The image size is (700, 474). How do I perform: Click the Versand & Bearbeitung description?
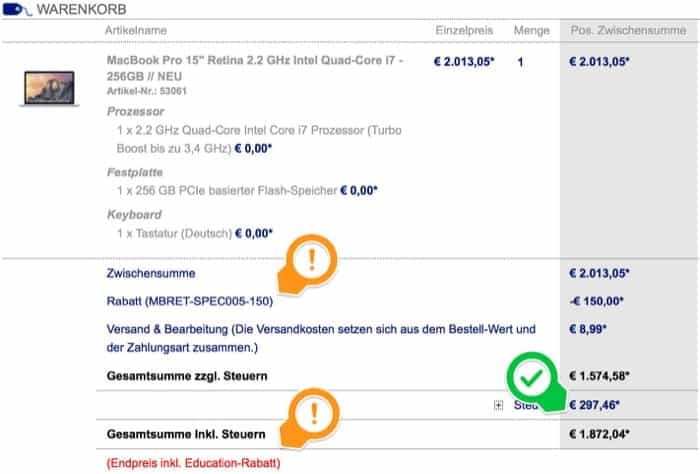pyautogui.click(x=321, y=338)
